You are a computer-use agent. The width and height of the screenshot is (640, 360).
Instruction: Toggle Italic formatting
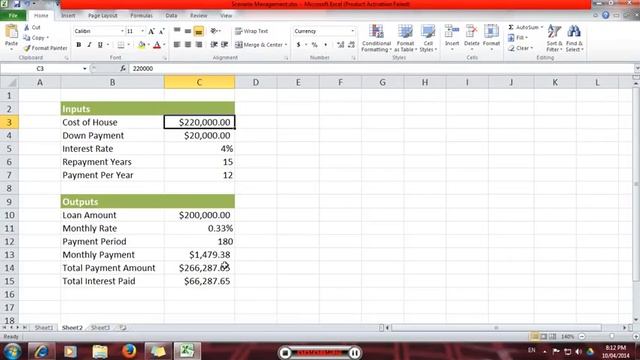pyautogui.click(x=89, y=44)
